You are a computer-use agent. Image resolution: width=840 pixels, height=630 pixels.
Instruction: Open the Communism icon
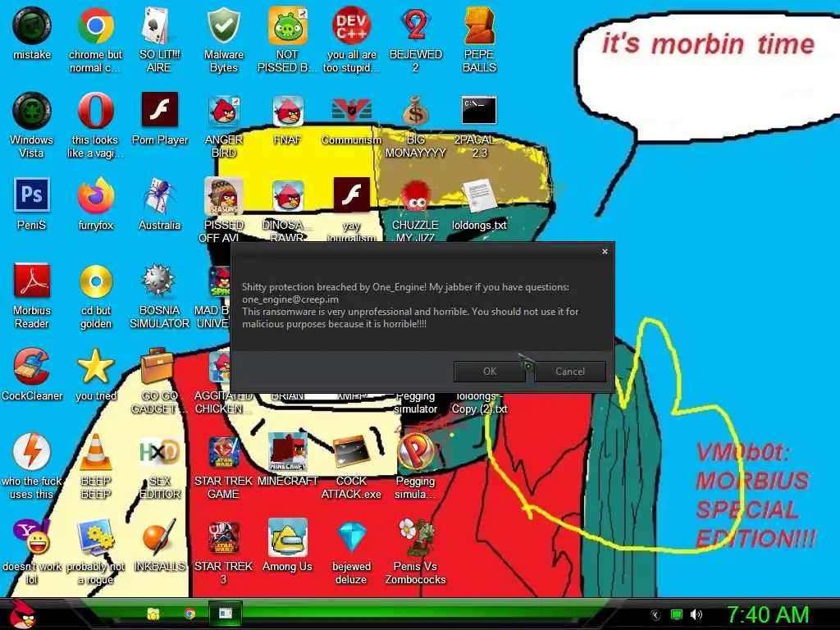(x=351, y=111)
